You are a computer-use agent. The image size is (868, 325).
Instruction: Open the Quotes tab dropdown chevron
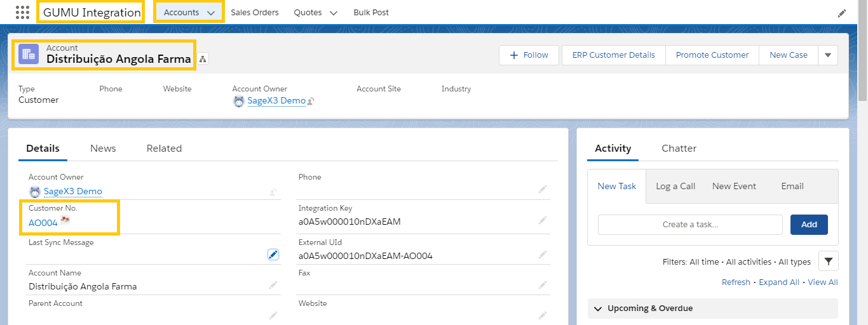[x=334, y=13]
